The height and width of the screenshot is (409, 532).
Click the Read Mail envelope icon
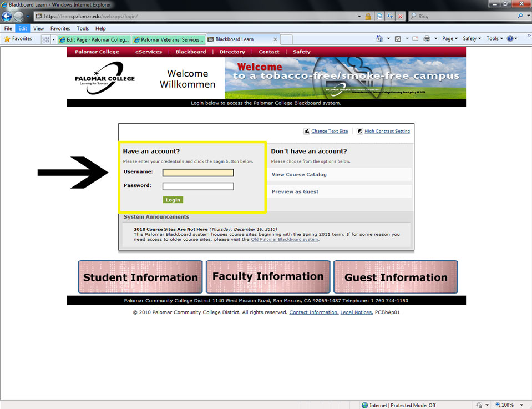pos(416,39)
